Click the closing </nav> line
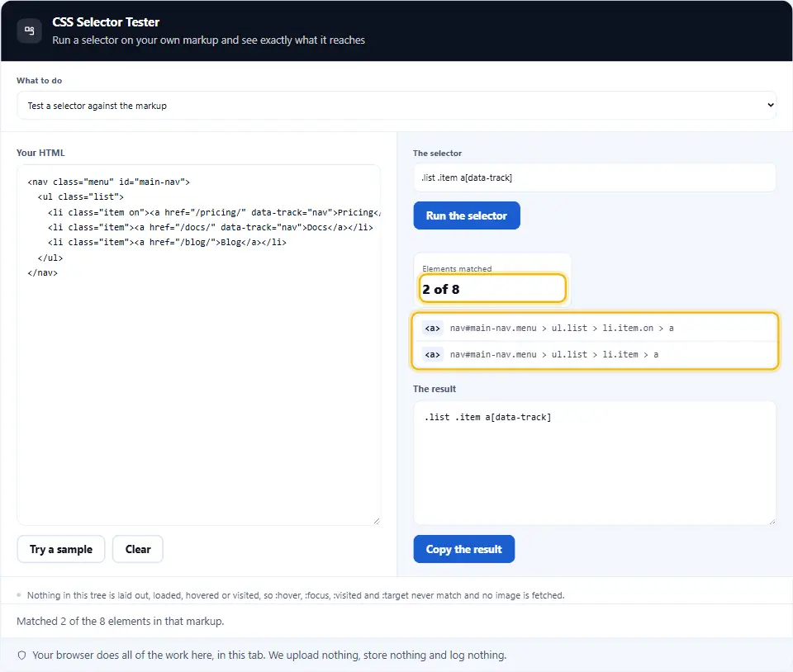Image resolution: width=793 pixels, height=672 pixels. coord(42,272)
